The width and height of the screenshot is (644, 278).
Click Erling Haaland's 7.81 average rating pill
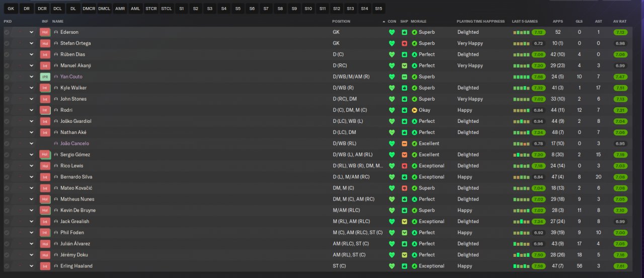click(x=620, y=266)
